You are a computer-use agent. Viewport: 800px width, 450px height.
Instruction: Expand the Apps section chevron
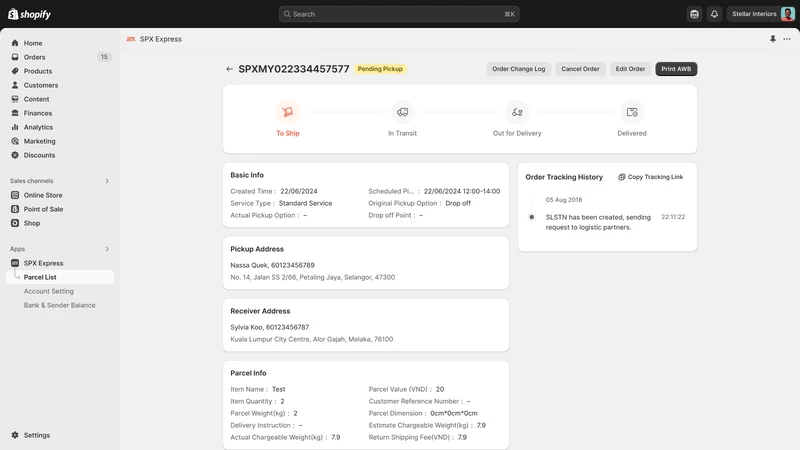point(107,249)
